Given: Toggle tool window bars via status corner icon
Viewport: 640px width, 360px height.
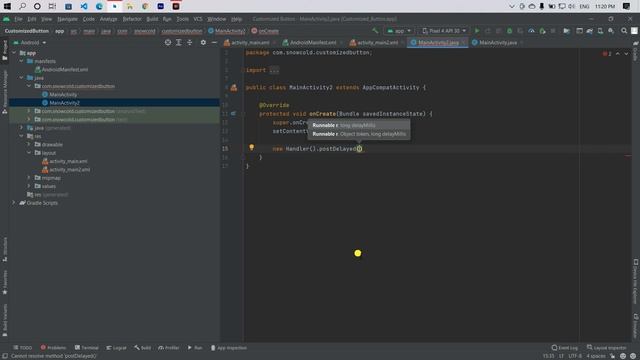Looking at the screenshot, I should coord(4,356).
